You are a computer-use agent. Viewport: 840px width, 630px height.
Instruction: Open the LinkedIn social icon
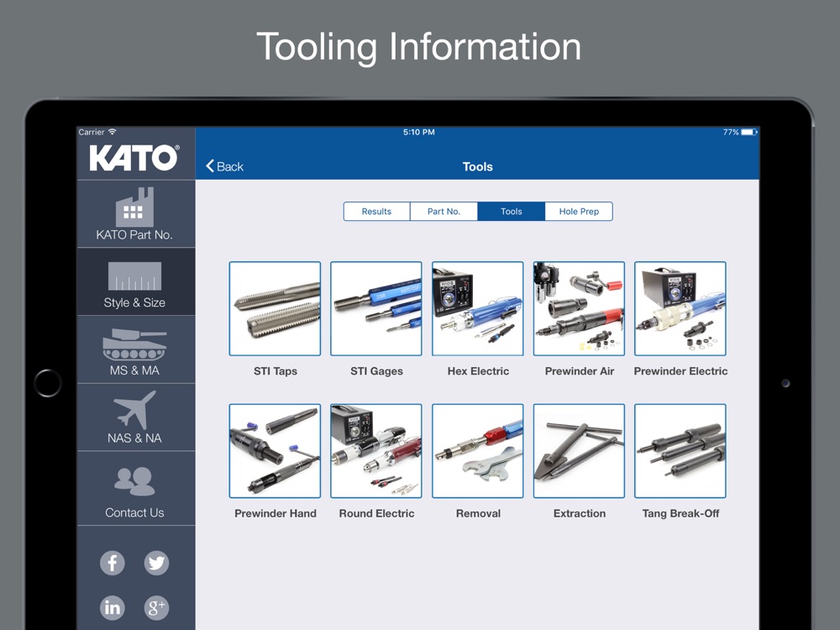113,607
